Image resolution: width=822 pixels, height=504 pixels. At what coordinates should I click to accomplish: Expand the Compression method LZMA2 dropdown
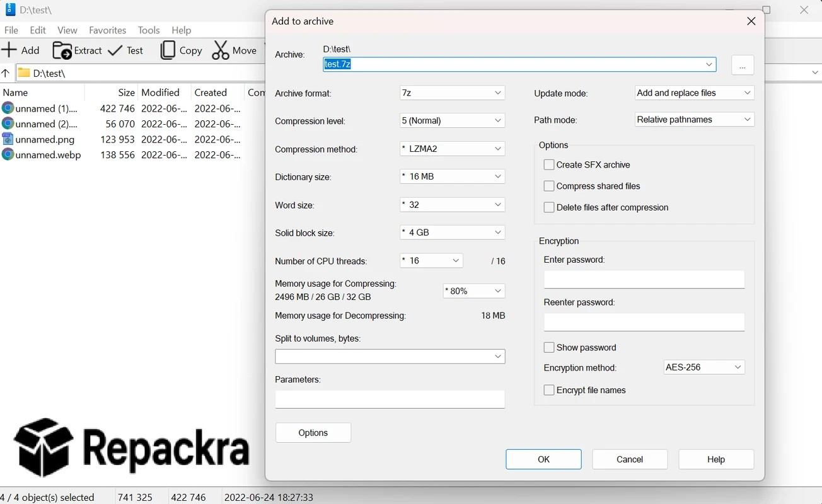[x=453, y=149]
